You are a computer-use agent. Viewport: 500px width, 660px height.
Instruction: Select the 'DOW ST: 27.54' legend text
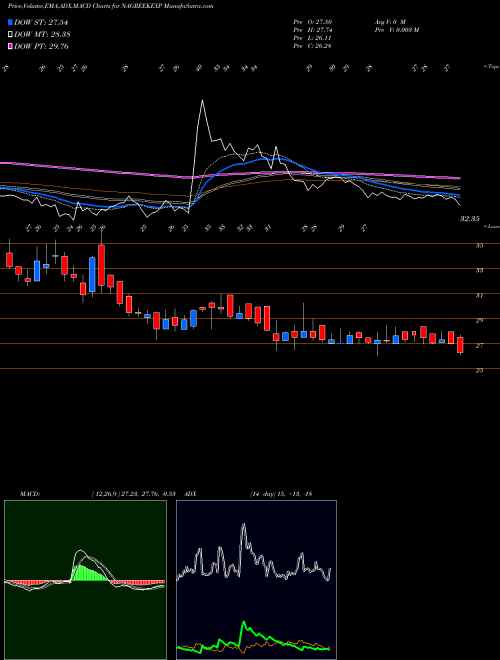[x=41, y=22]
